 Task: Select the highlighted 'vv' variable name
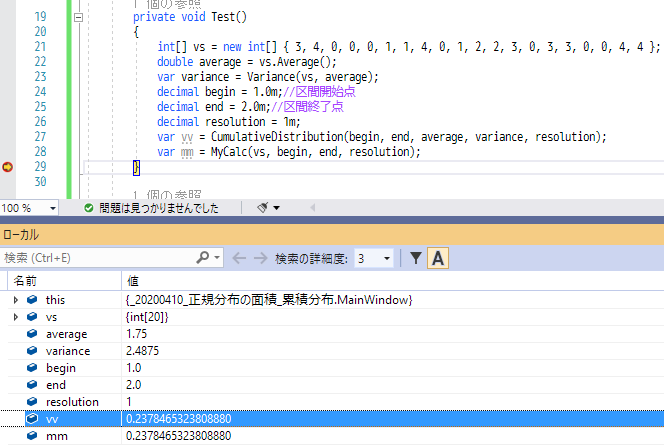[x=52, y=419]
